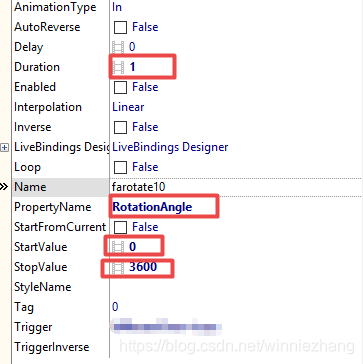Select the StartFromCurrent property label
The width and height of the screenshot is (363, 364).
(60, 227)
